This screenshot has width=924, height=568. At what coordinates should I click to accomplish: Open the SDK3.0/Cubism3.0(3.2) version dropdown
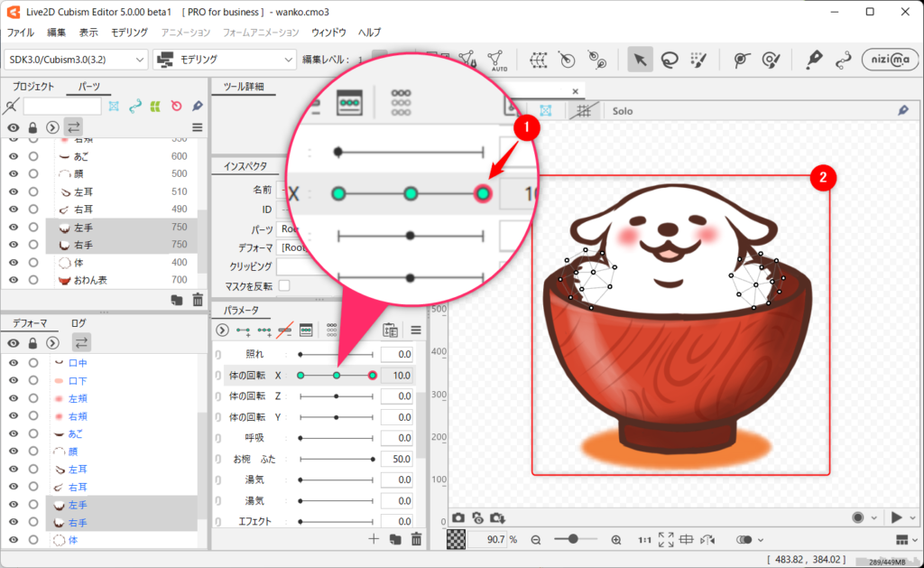coord(76,60)
